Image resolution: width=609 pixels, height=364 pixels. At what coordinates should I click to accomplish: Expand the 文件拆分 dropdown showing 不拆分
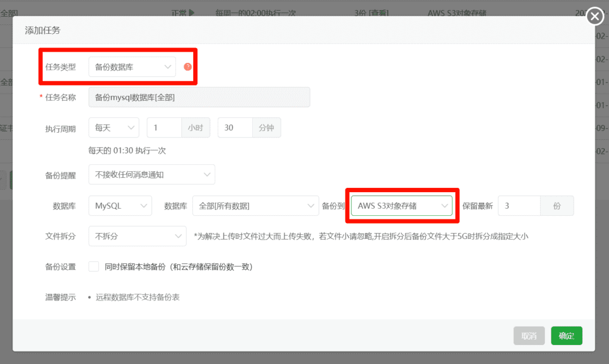point(137,236)
